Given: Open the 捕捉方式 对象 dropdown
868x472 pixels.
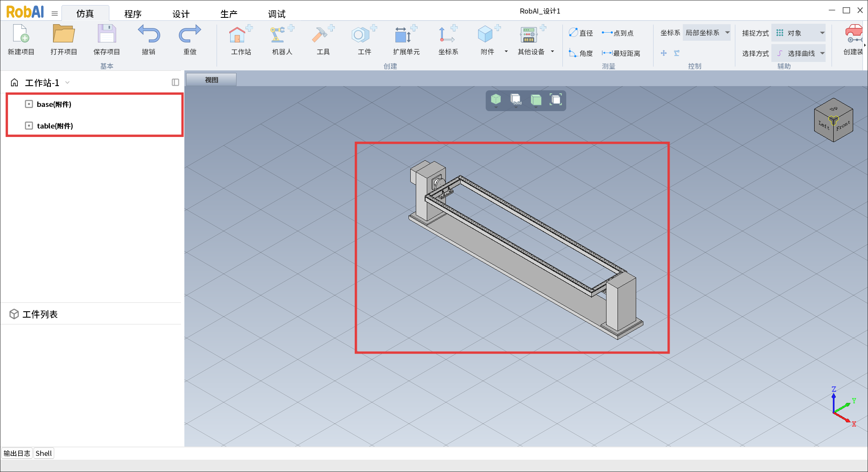Looking at the screenshot, I should coord(798,33).
